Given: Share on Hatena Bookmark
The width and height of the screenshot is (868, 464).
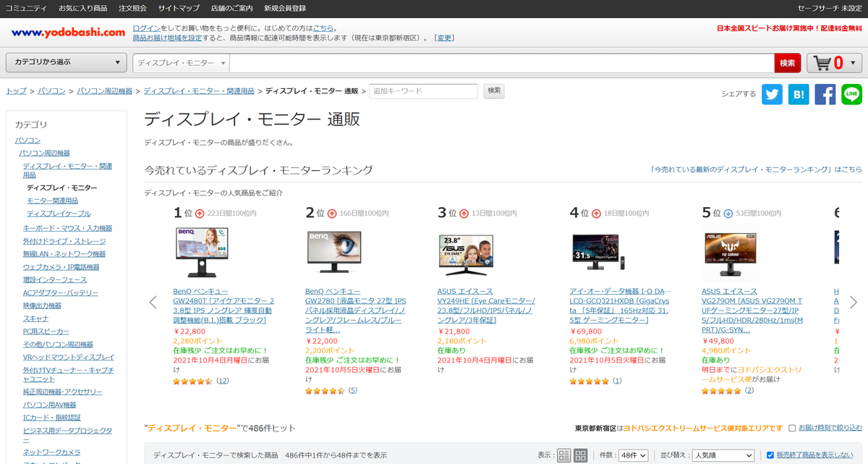Looking at the screenshot, I should click(x=799, y=94).
